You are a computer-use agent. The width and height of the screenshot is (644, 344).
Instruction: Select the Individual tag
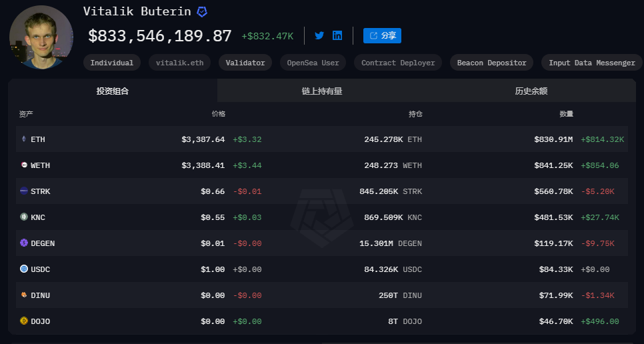[112, 63]
